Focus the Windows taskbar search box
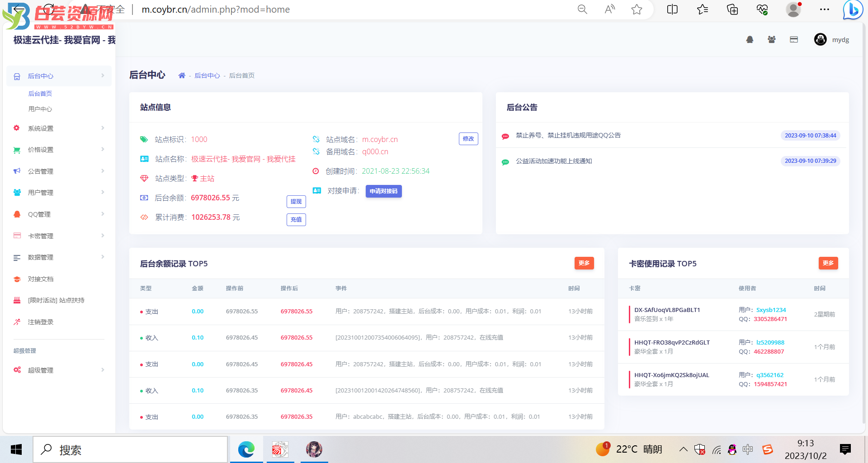 click(130, 449)
